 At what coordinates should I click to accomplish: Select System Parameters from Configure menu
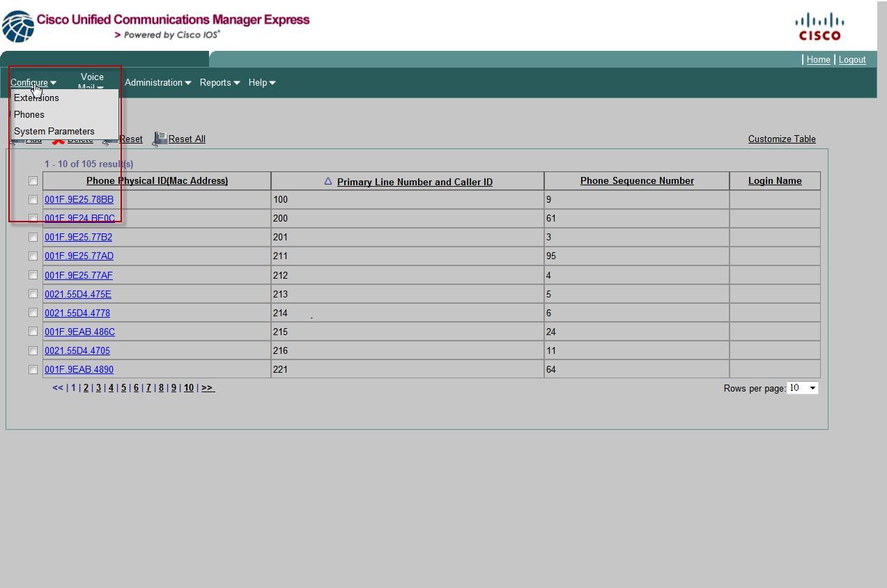[x=54, y=132]
